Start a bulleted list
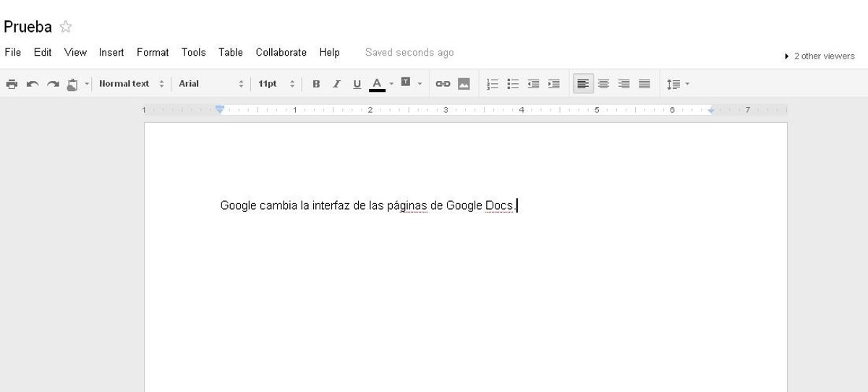 (x=513, y=84)
